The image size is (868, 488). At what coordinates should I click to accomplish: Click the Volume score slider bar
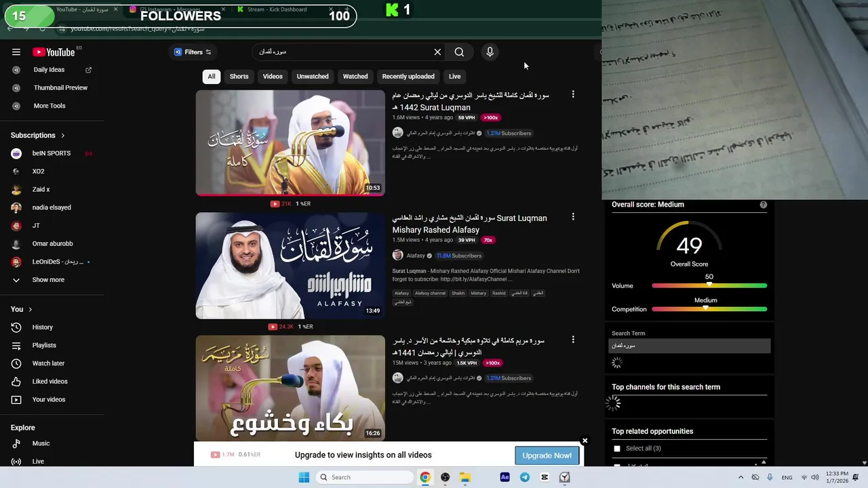(709, 286)
